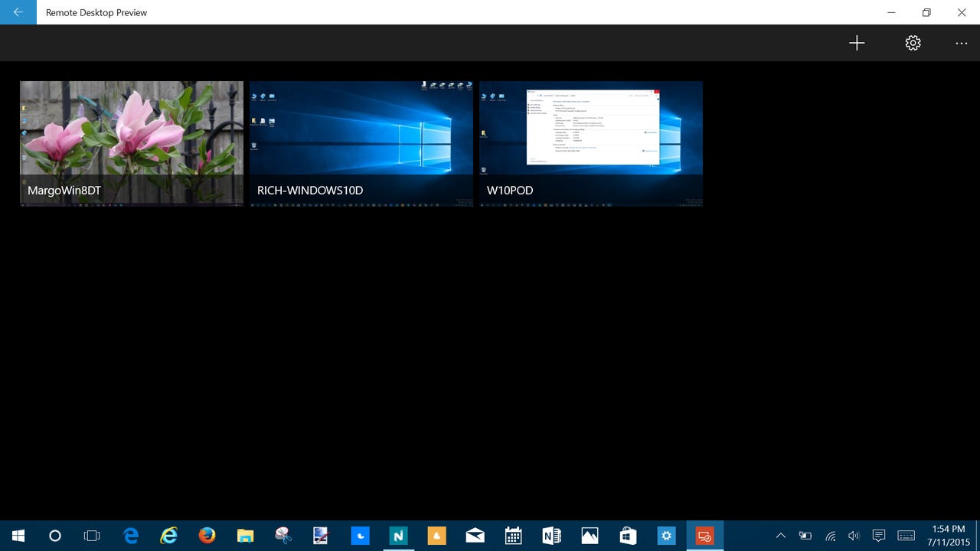Open Task View
Image resolution: width=980 pixels, height=551 pixels.
[91, 535]
